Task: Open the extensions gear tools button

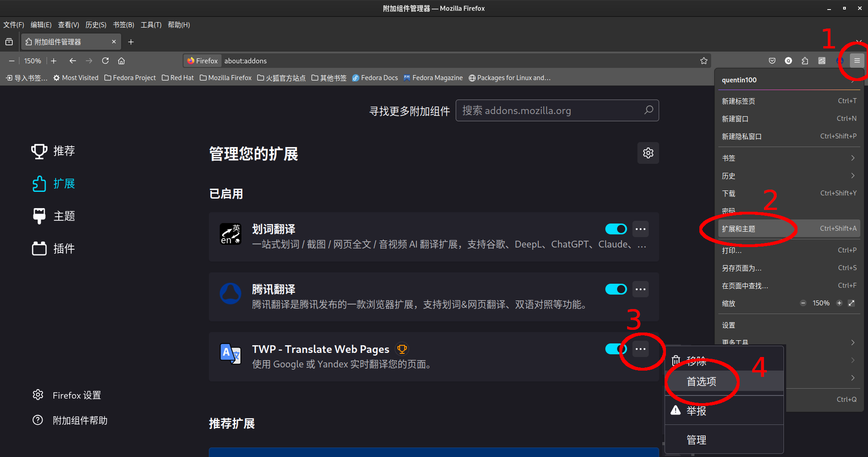Action: coord(648,153)
